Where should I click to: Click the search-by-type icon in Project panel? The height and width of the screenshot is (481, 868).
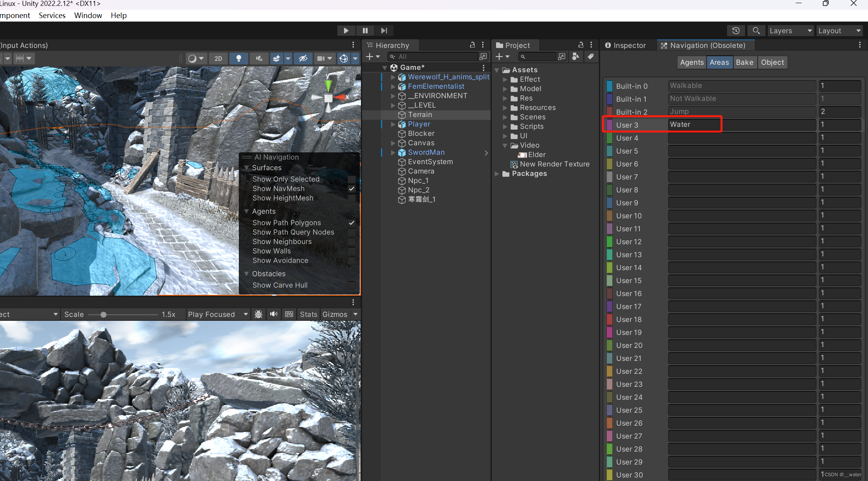[576, 57]
